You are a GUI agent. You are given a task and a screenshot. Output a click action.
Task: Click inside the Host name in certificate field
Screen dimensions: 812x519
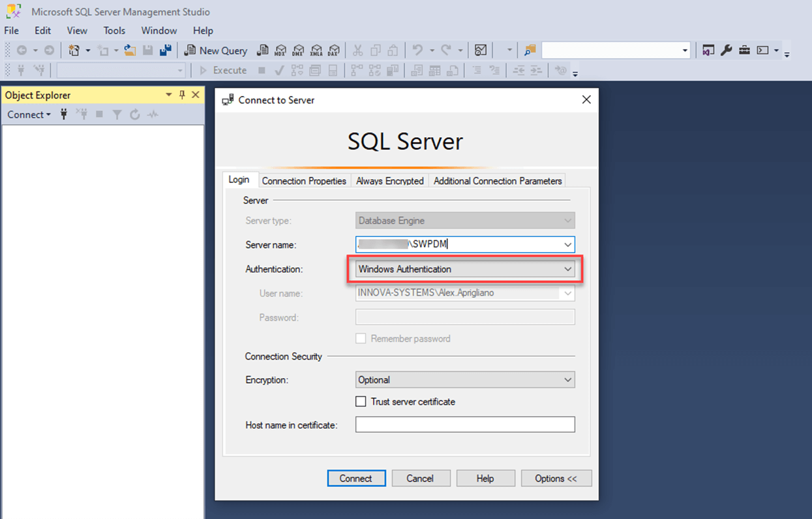[464, 424]
